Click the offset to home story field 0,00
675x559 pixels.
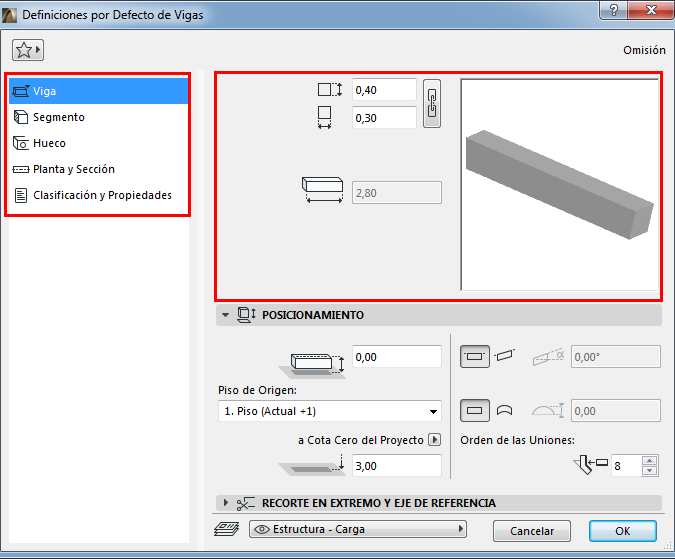396,357
